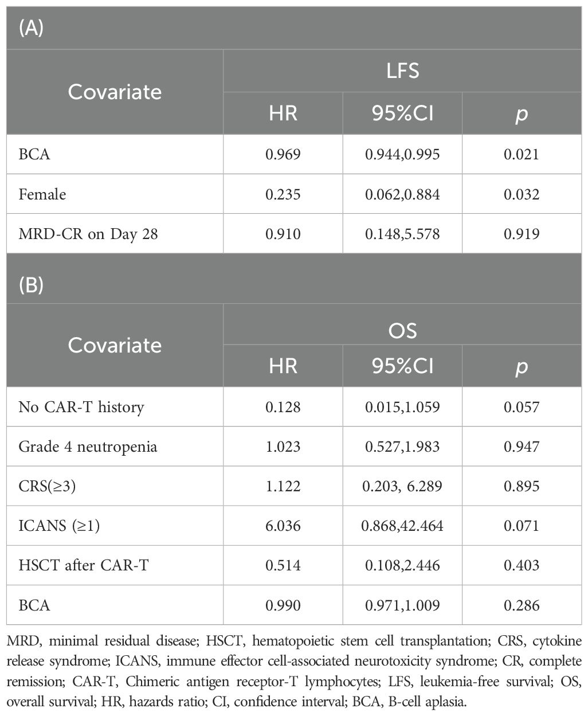Click the (B) panel title bar
The image size is (588, 716).
(x=293, y=285)
